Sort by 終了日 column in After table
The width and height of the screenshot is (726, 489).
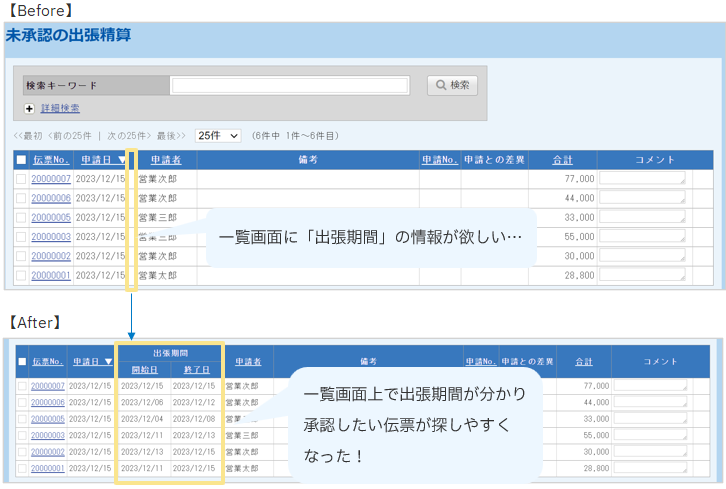click(196, 369)
